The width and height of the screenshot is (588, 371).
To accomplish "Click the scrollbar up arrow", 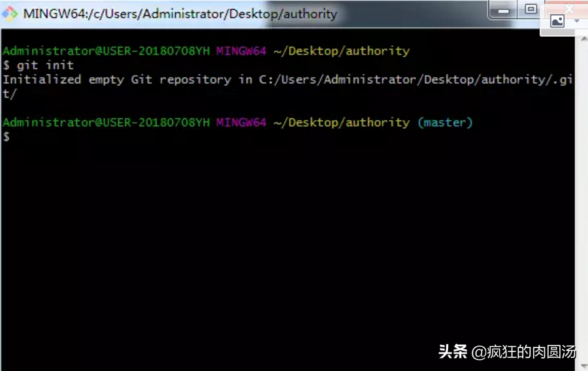I will [583, 39].
